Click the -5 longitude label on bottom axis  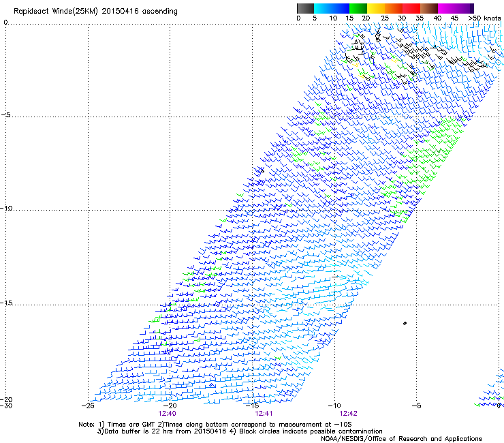pyautogui.click(x=416, y=406)
